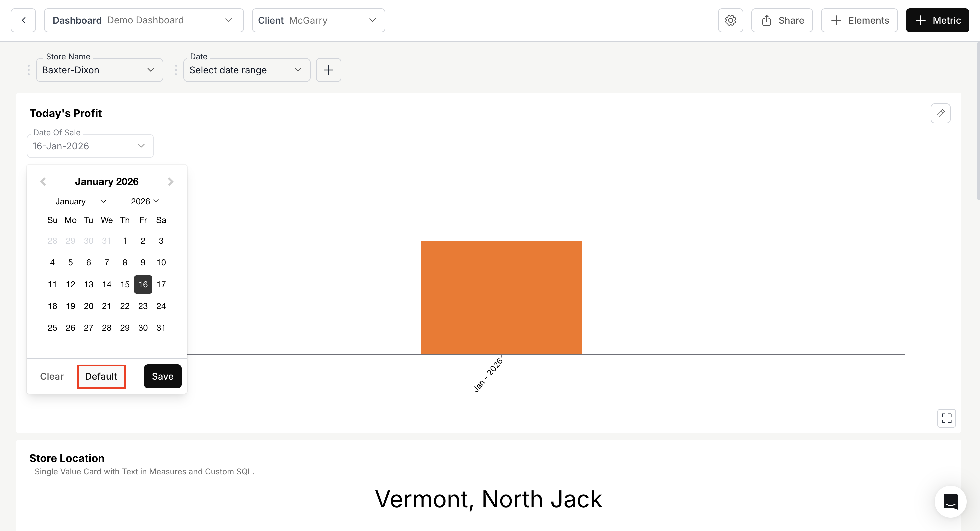Image resolution: width=980 pixels, height=531 pixels.
Task: Save the selected date
Action: [x=162, y=376]
